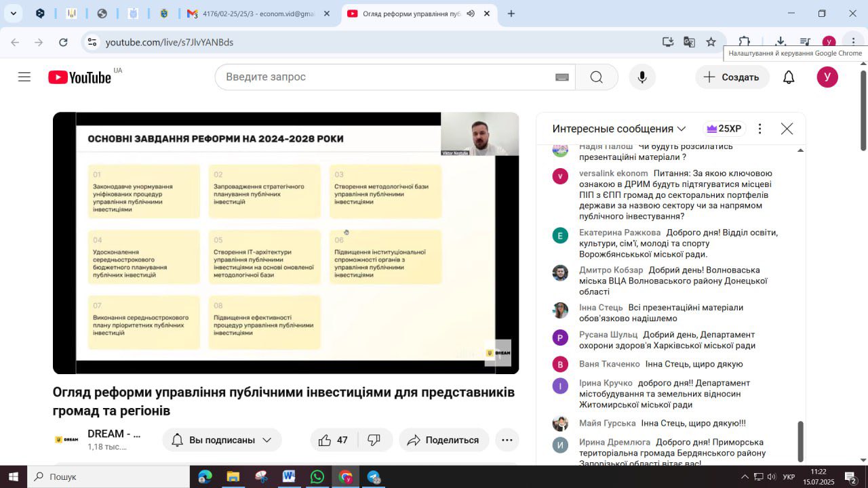
Task: Open YouTube notifications bell
Action: (x=788, y=77)
